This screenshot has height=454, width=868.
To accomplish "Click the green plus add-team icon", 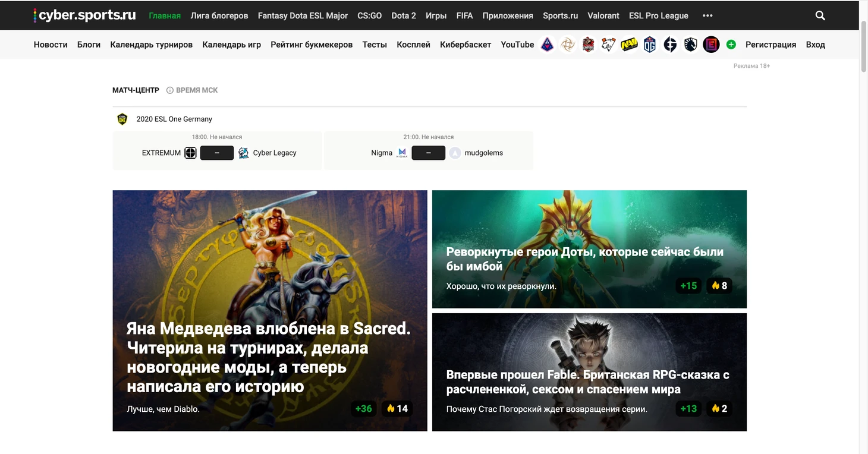I will pyautogui.click(x=731, y=45).
